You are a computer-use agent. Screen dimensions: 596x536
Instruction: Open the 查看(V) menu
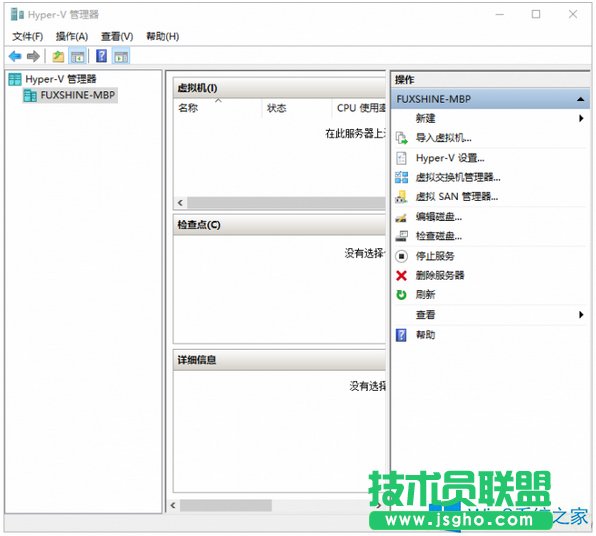pyautogui.click(x=117, y=36)
